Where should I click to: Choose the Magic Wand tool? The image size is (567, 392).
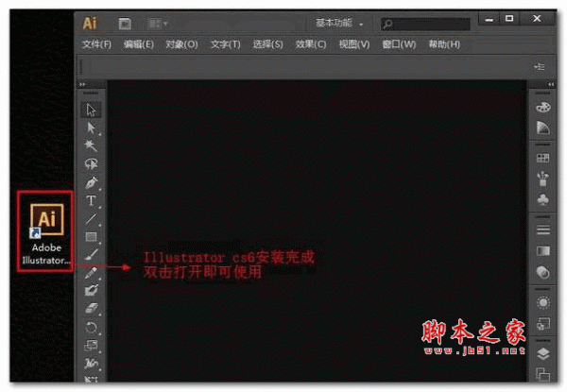[91, 145]
